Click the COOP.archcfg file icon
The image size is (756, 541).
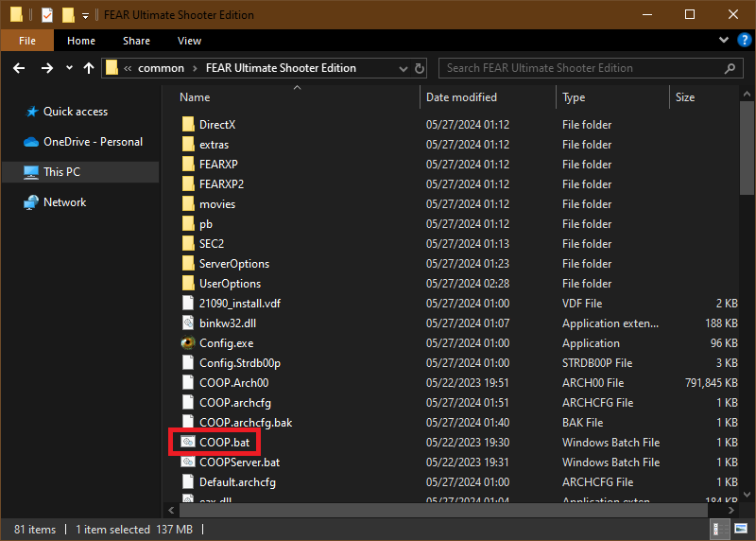click(188, 403)
